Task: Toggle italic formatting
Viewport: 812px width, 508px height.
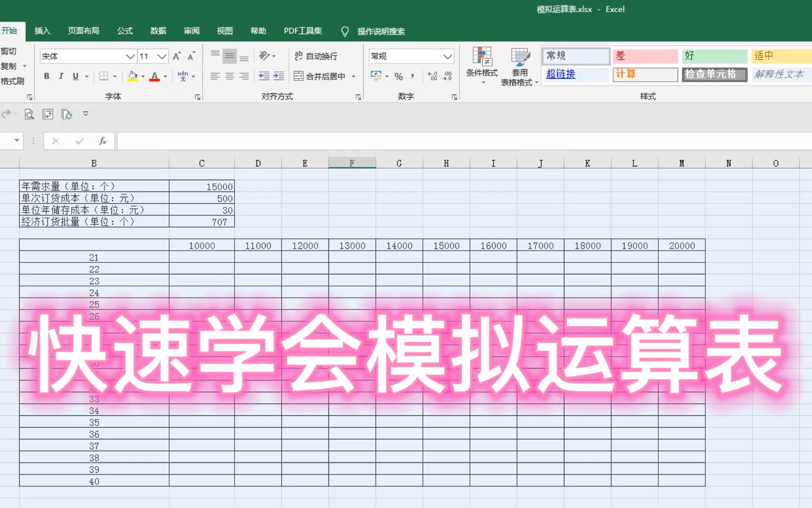Action: click(x=61, y=76)
